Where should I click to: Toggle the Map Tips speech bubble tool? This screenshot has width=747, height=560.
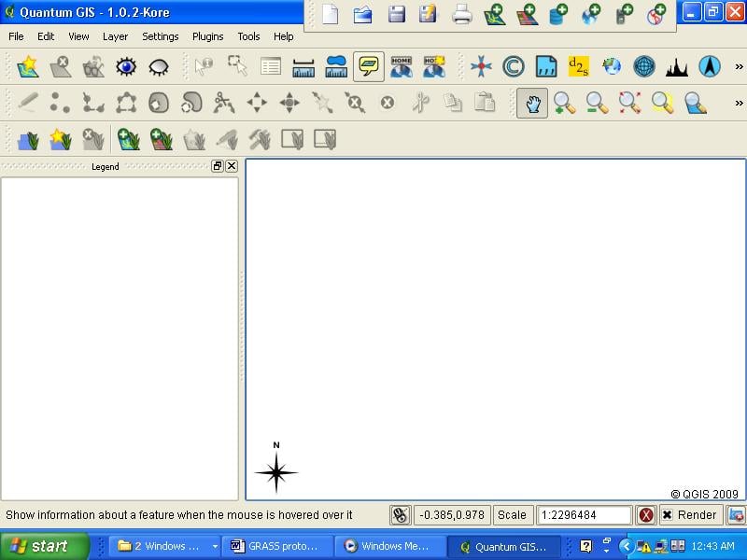(x=369, y=66)
